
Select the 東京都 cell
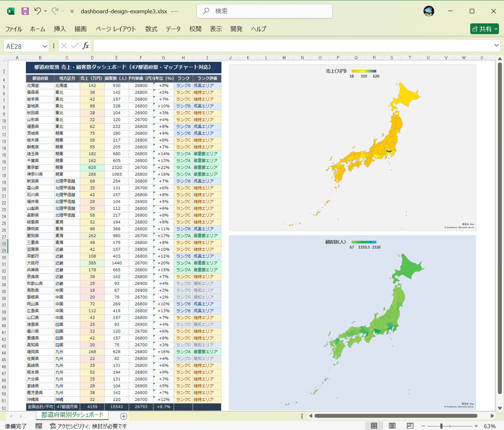40,167
